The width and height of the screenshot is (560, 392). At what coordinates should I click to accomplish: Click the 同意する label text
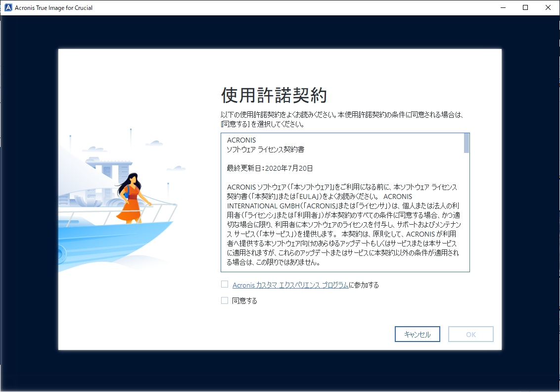tap(245, 301)
